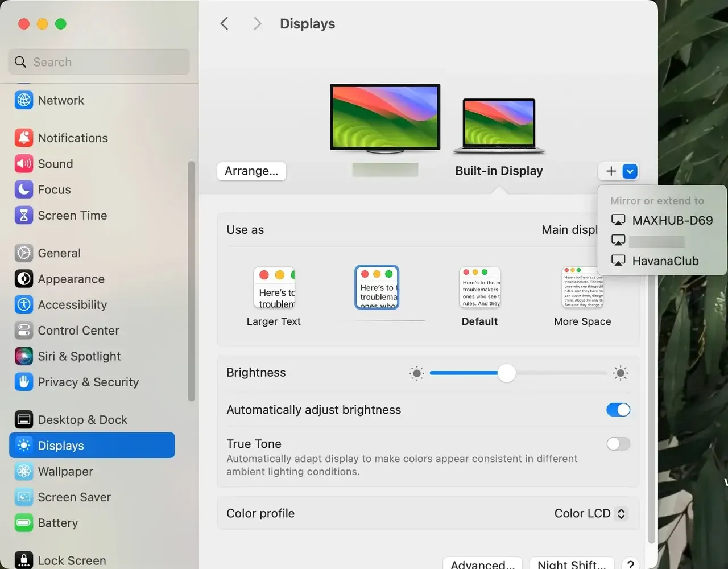Open the Wallpaper flower icon
Viewport: 728px width, 569px height.
(x=24, y=471)
